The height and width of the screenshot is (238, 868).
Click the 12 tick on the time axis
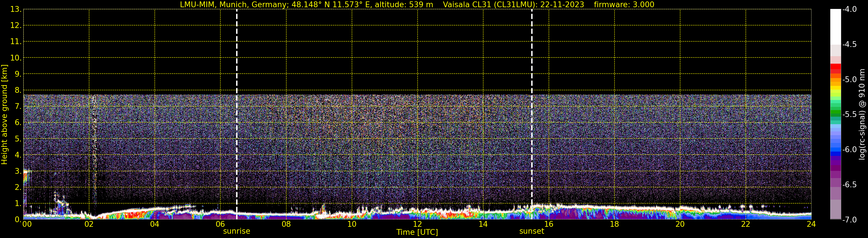[417, 224]
